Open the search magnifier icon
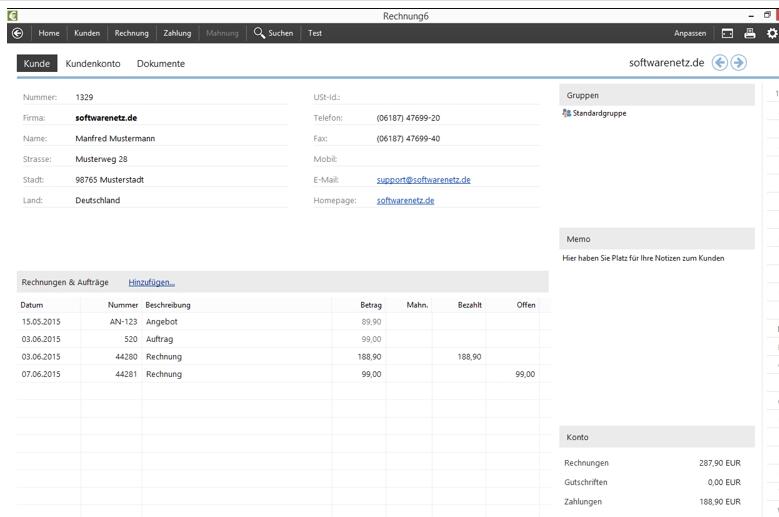The width and height of the screenshot is (779, 517). pyautogui.click(x=259, y=33)
